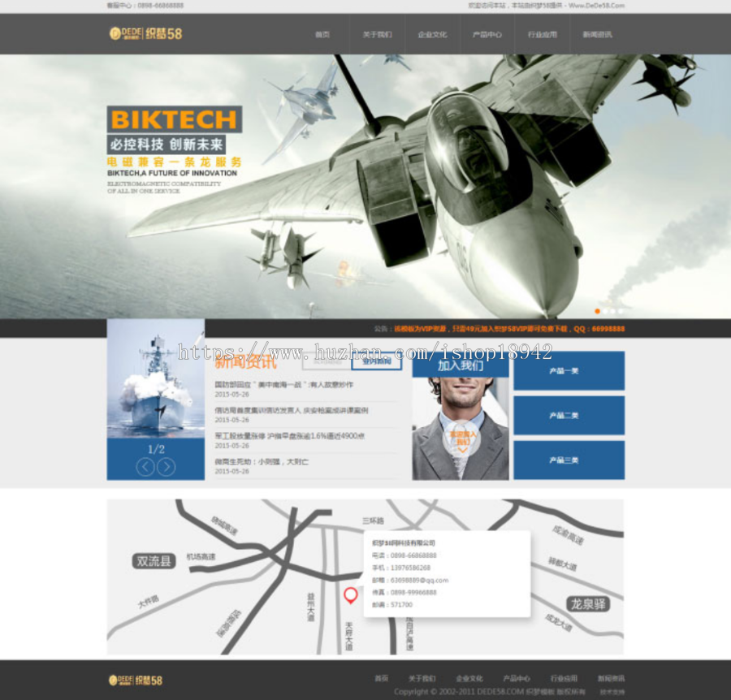Click footer 企业文化 link

[469, 678]
